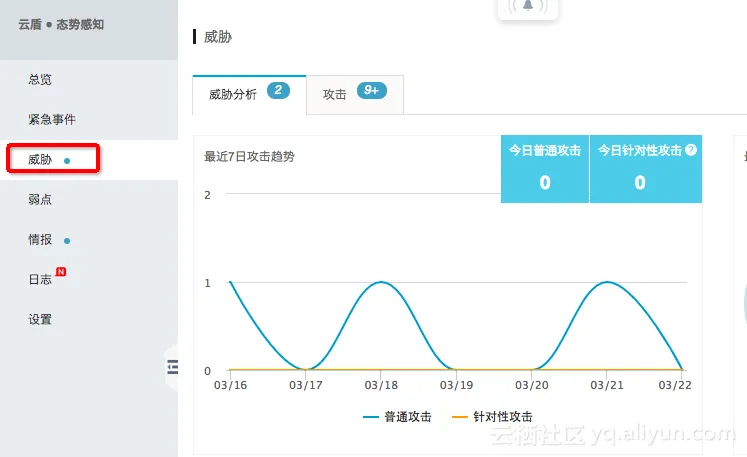Viewport: 747px width, 457px height.
Task: Open the 弱点 sidebar item
Action: point(40,199)
